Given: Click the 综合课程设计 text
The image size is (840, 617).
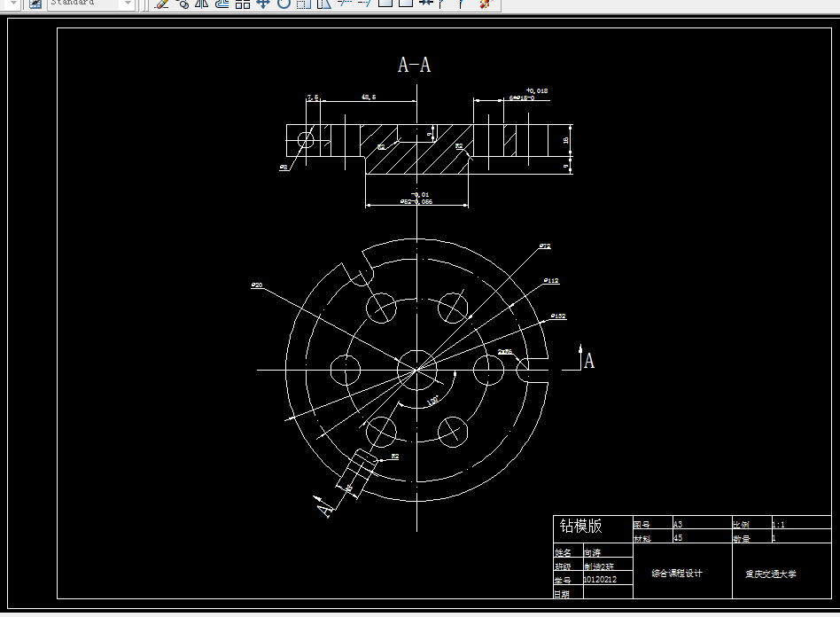Looking at the screenshot, I should [677, 573].
